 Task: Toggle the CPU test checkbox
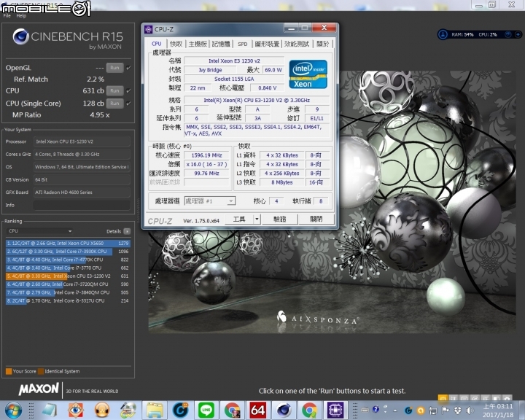coord(128,90)
